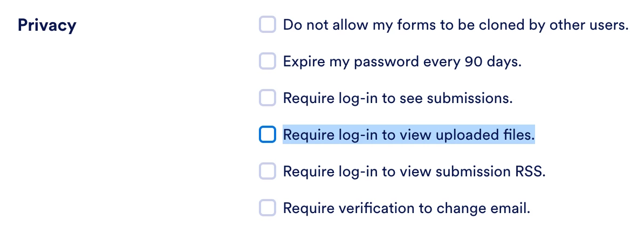Click the highlighted 'Require log-in to view uploaded files' text
Viewport: 644px width, 233px height.
[x=409, y=135]
